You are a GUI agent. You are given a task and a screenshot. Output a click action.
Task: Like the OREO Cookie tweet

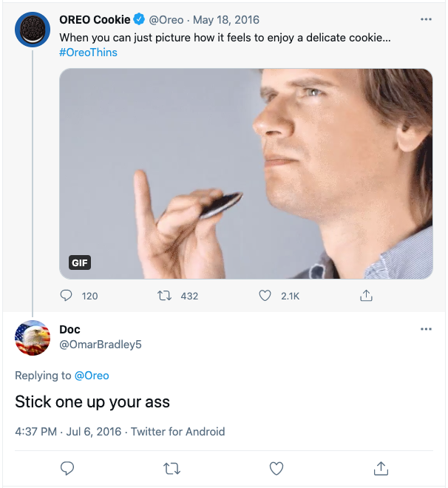[x=265, y=296]
